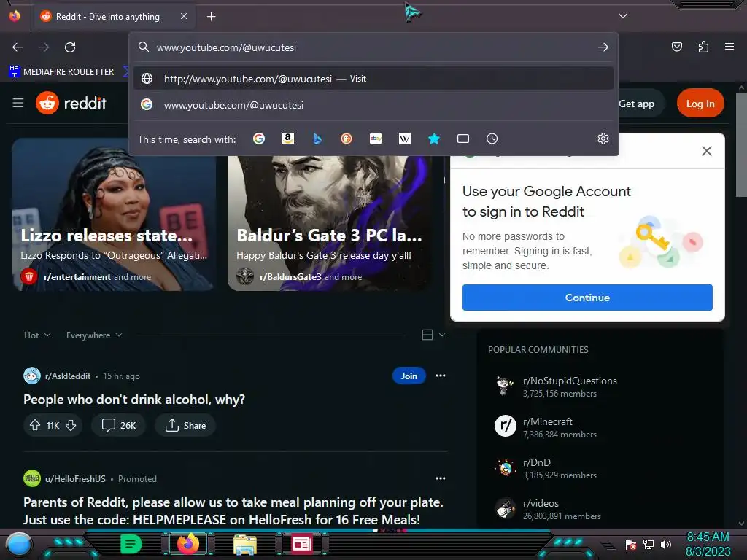Open more options on HelloFresh promoted post
The image size is (747, 560).
coord(441,478)
